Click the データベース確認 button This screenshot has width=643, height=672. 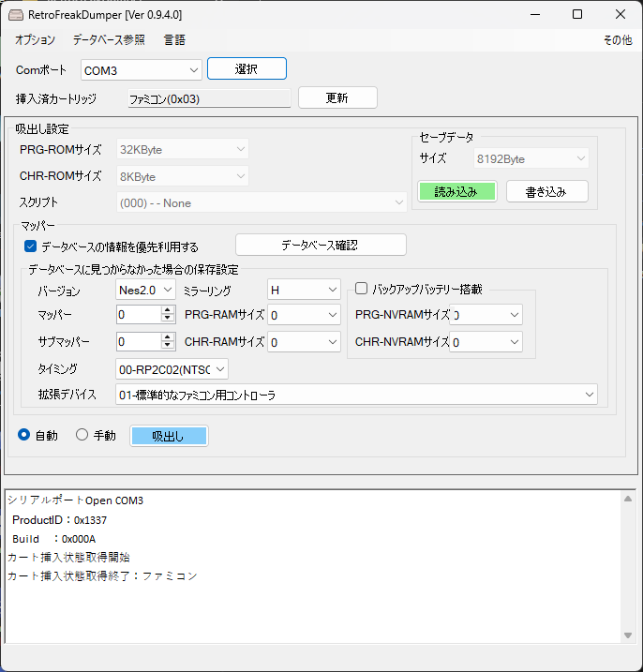tap(321, 245)
